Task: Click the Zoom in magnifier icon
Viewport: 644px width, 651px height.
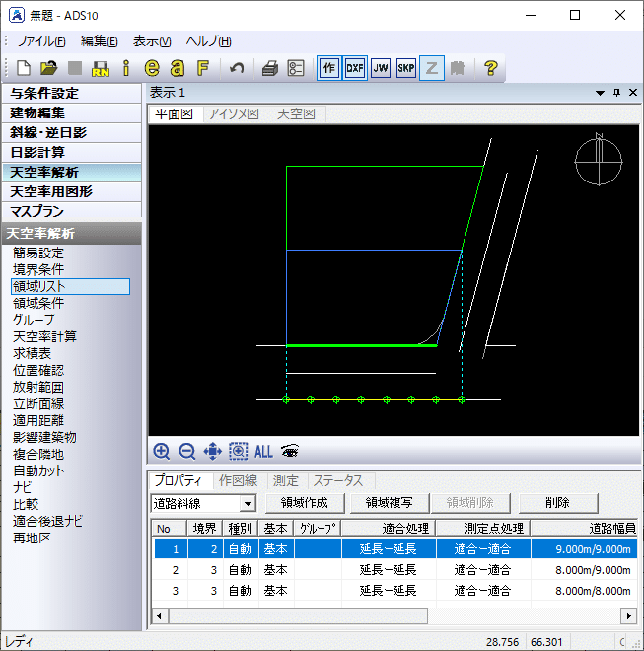Action: tap(162, 452)
